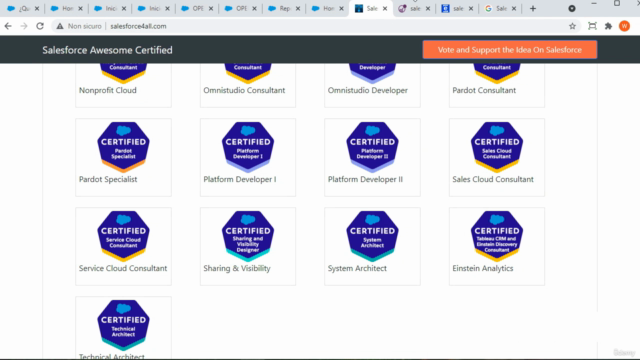The width and height of the screenshot is (640, 360).
Task: Go back using the browser back arrow
Action: [x=8, y=26]
